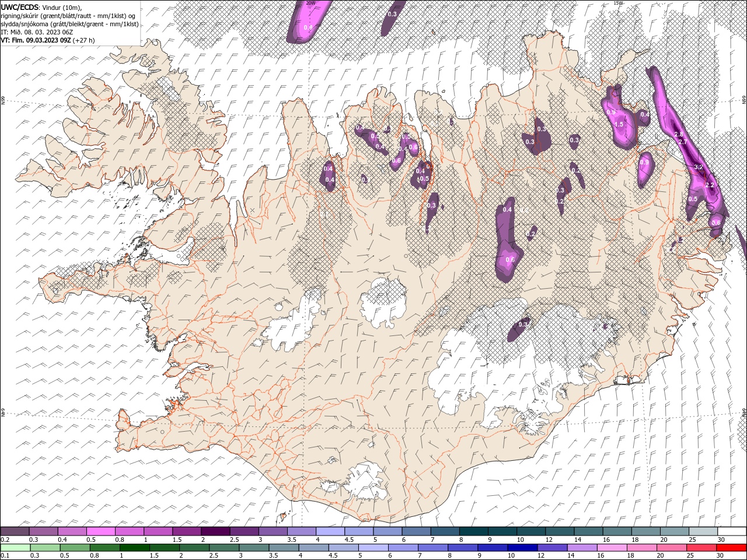747x560 pixels.
Task: Select the 'VT: Fim. 09.03.2023 09Z' valid time text
Action: [36, 40]
